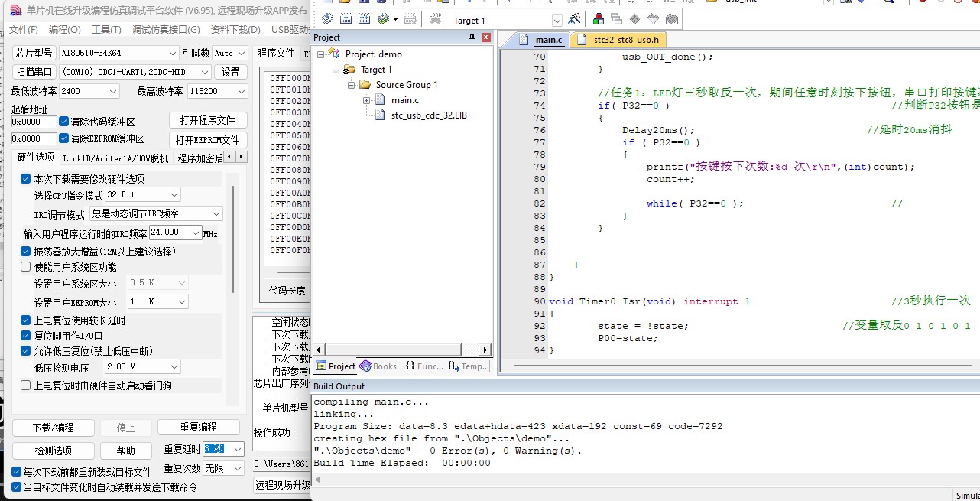The height and width of the screenshot is (501, 980).
Task: Click the Select Software Packs icon
Action: pos(654,20)
